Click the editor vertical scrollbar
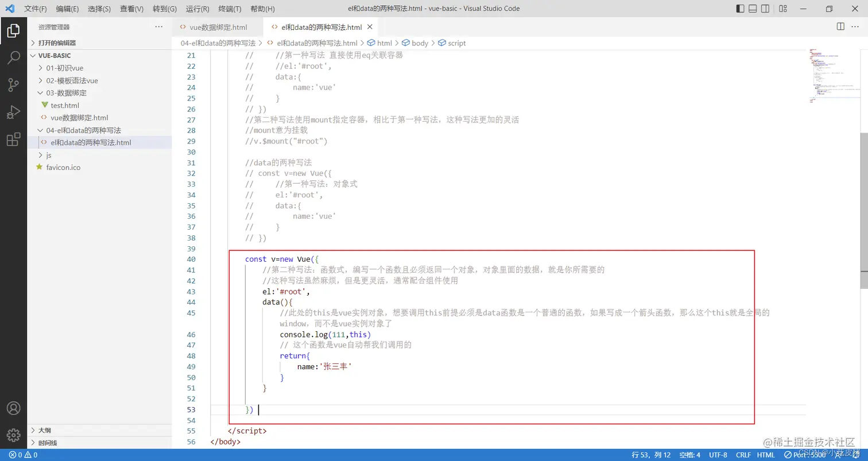 864,210
